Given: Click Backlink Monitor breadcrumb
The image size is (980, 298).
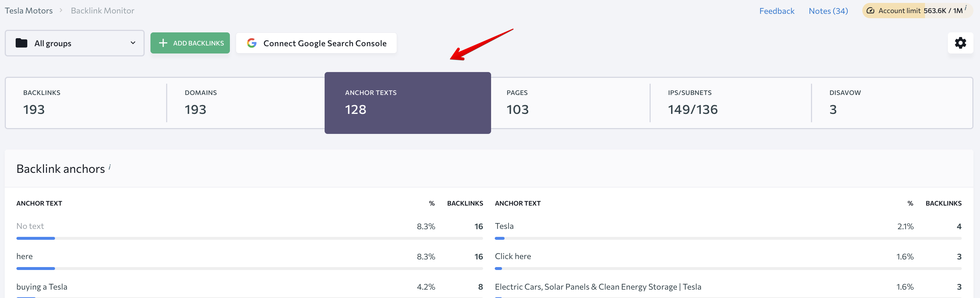Looking at the screenshot, I should 102,11.
